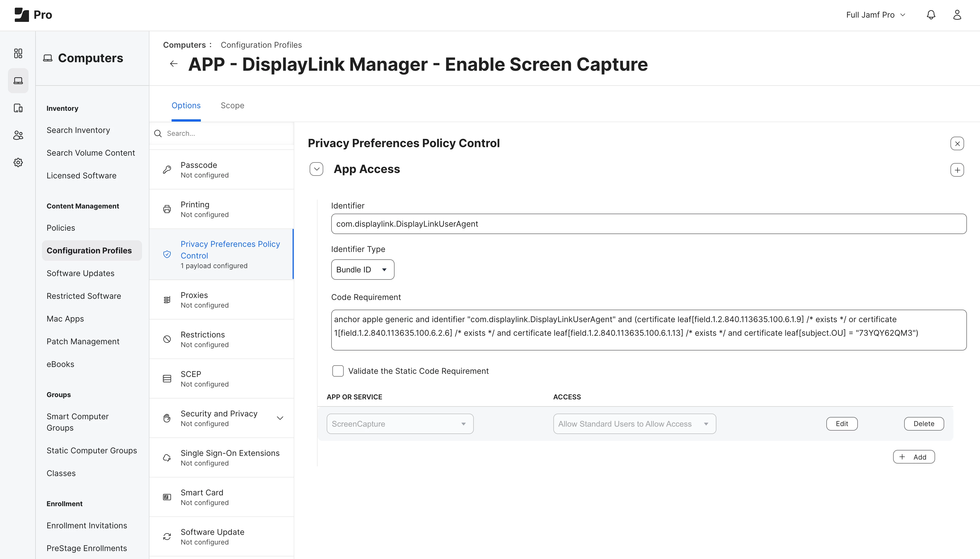Click the Restrictions prohibited icon
The image size is (980, 559).
pyautogui.click(x=167, y=339)
